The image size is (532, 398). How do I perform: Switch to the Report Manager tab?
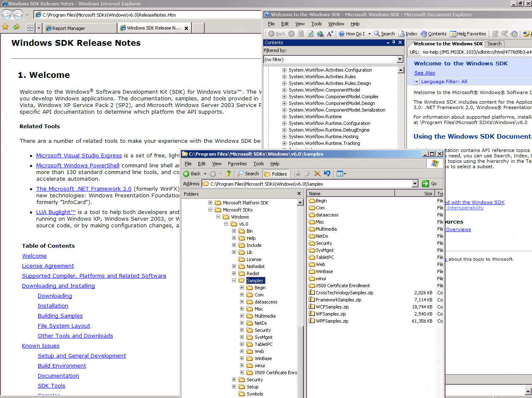80,28
